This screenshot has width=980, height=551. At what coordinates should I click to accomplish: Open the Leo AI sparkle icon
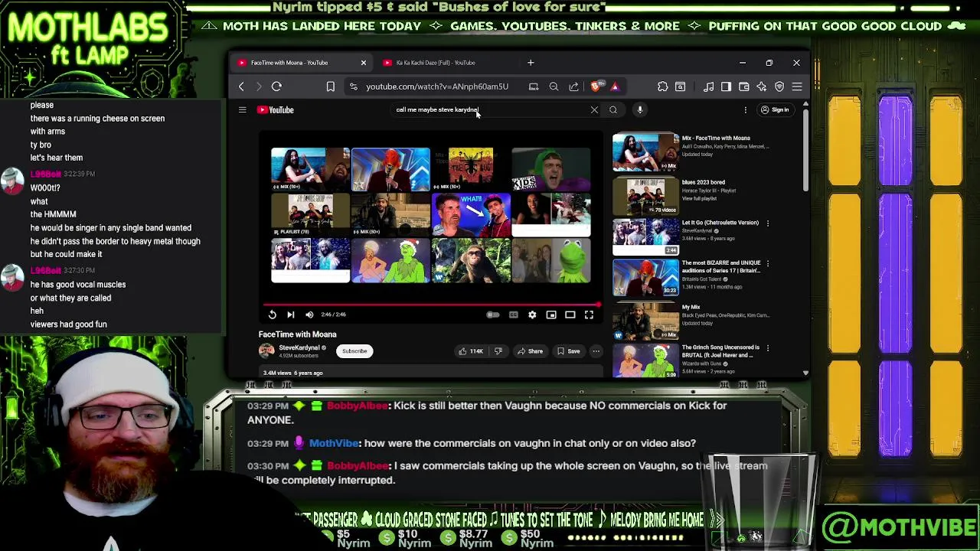click(761, 86)
